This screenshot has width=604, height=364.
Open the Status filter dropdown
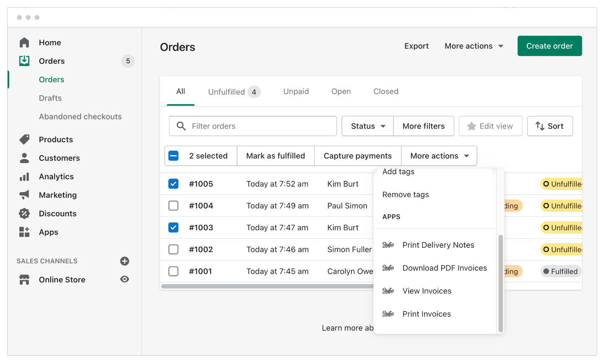tap(367, 126)
